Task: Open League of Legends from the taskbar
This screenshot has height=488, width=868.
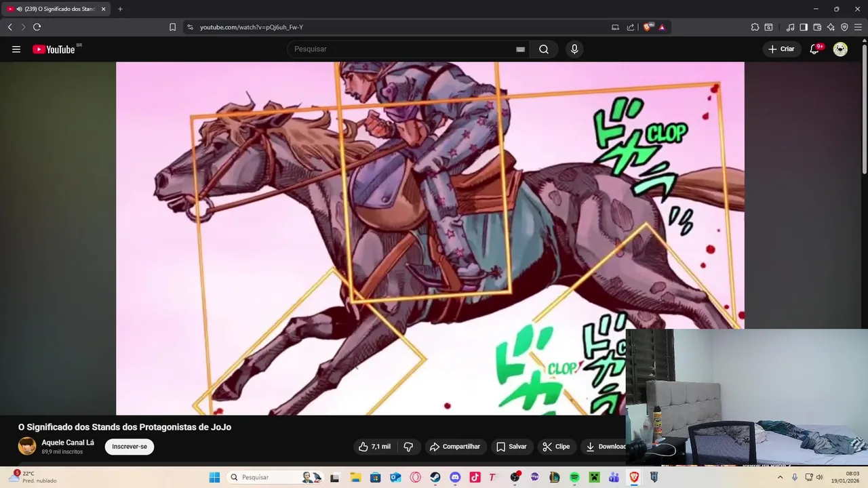Action: coord(554,478)
